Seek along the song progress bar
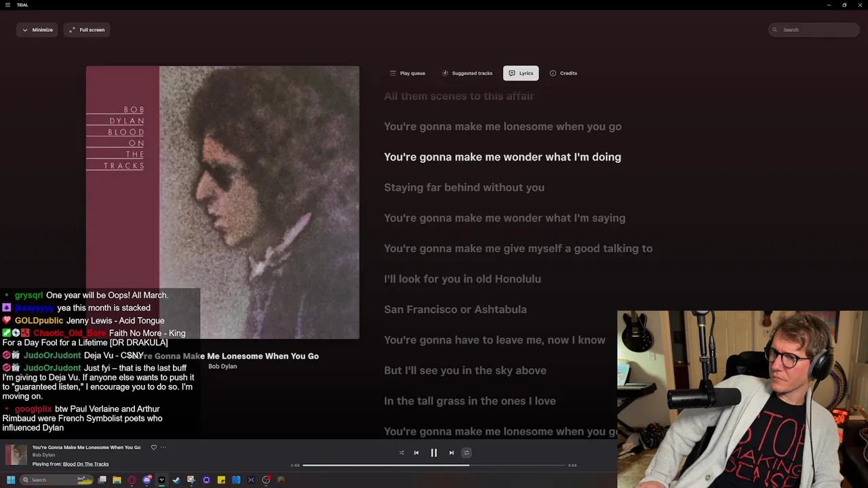Screen dimensions: 868x488 pos(434,465)
